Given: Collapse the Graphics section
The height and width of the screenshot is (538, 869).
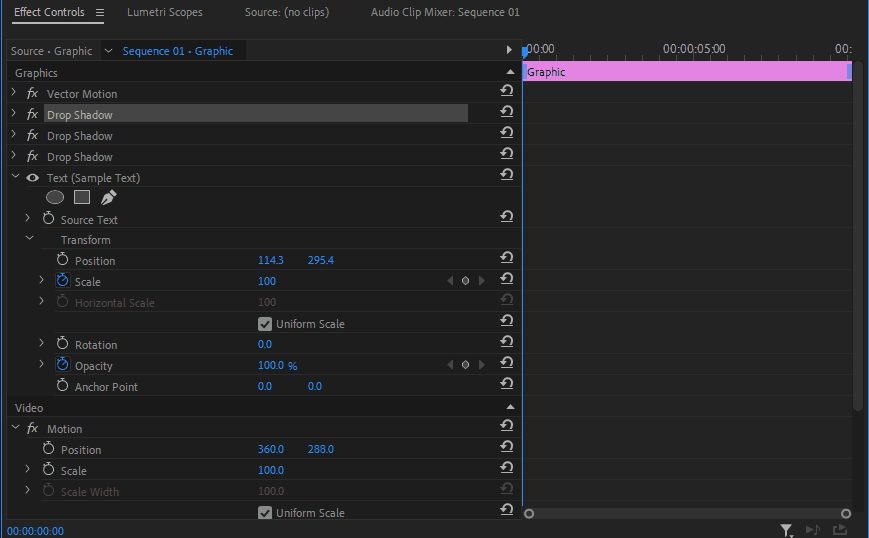Looking at the screenshot, I should pyautogui.click(x=510, y=72).
